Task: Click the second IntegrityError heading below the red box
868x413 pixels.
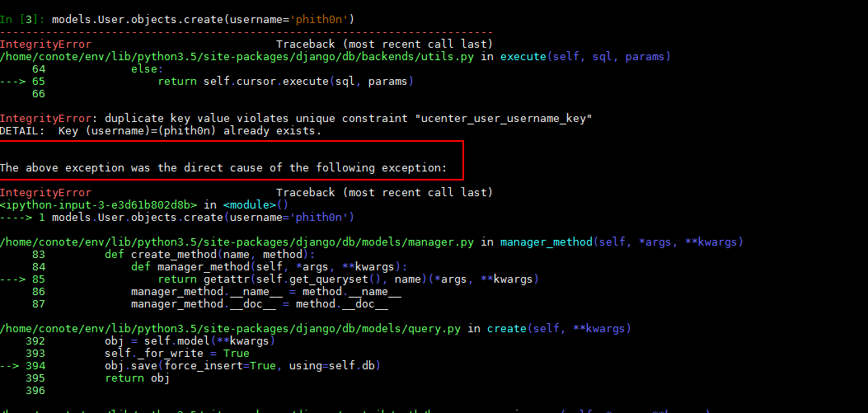Action: [45, 192]
